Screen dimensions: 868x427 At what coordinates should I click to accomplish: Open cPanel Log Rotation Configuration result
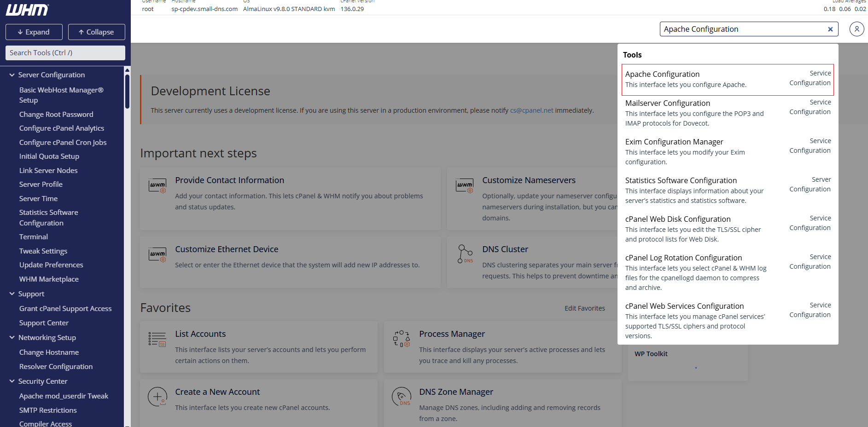728,272
